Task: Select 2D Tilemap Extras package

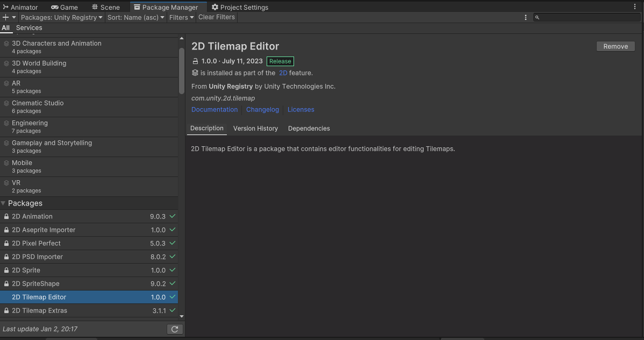Action: [89, 310]
